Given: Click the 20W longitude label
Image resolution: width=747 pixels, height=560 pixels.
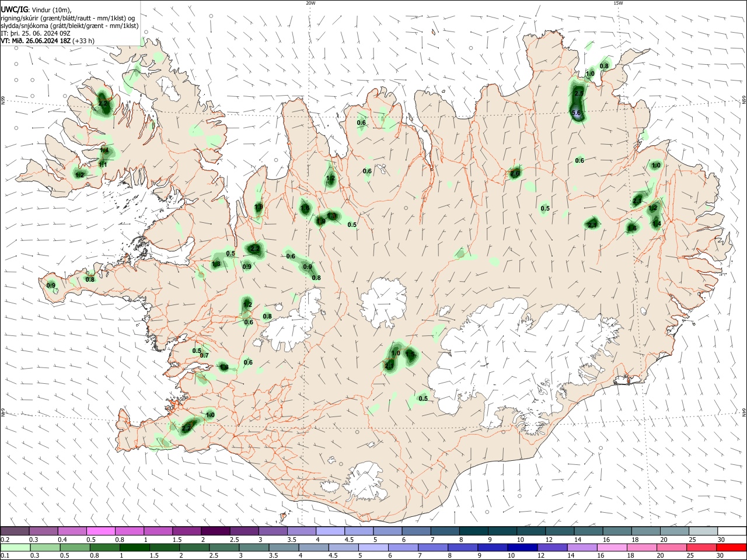Looking at the screenshot, I should [311, 3].
